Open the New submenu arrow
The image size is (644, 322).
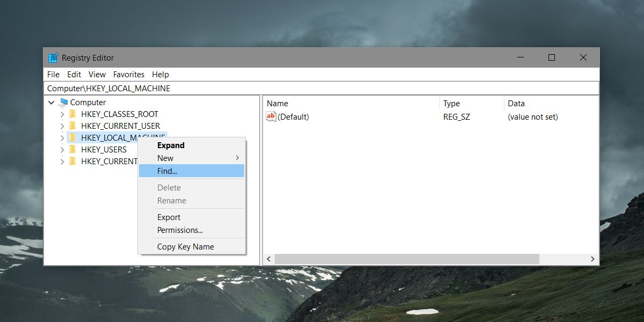[x=237, y=158]
